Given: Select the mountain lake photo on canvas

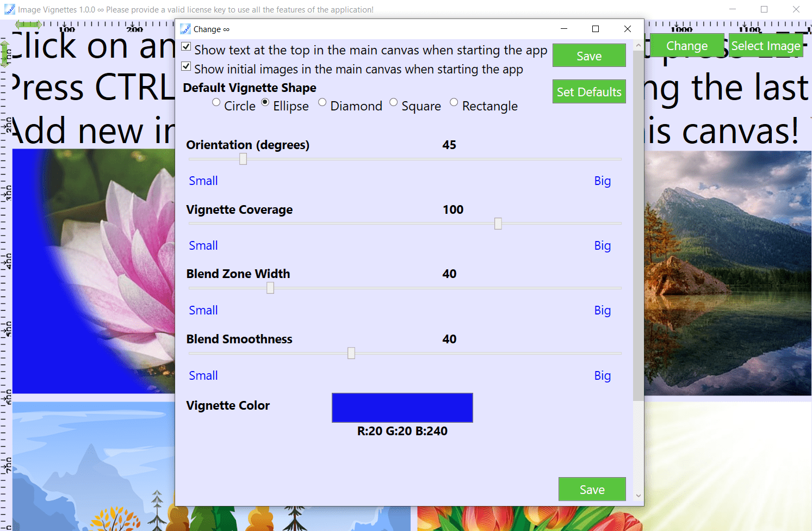Looking at the screenshot, I should [x=728, y=273].
